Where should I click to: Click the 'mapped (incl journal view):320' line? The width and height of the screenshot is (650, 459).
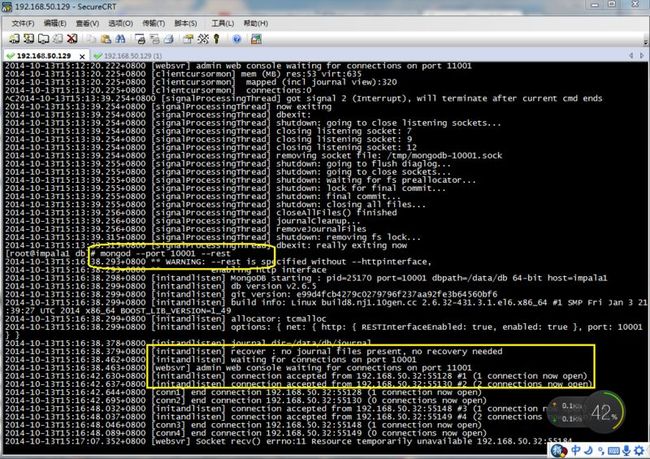(x=321, y=82)
